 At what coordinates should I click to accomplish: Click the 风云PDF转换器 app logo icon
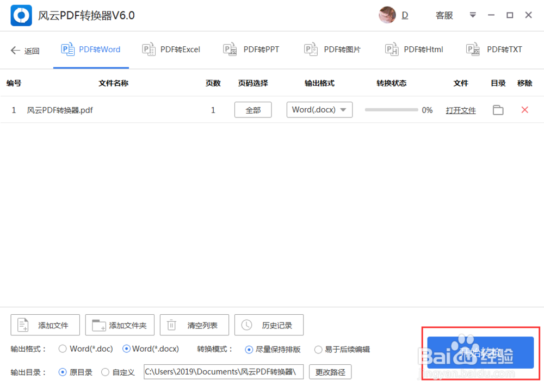pos(21,15)
